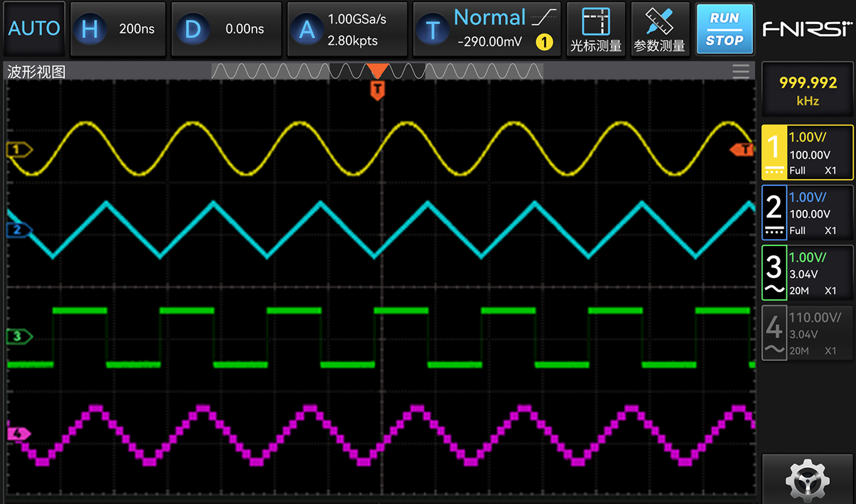Tap the horizontal timebase H icon
This screenshot has width=856, height=504.
coord(90,29)
